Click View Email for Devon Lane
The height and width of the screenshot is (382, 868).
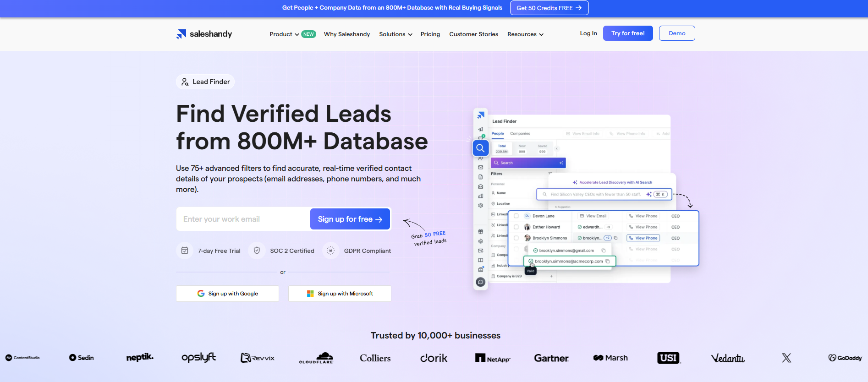pyautogui.click(x=593, y=216)
